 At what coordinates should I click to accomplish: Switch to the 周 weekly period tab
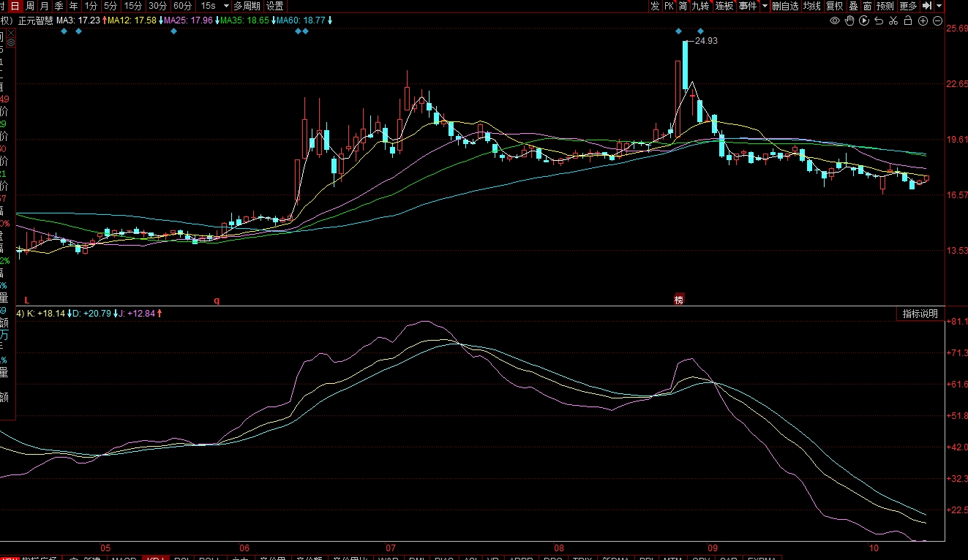point(30,6)
